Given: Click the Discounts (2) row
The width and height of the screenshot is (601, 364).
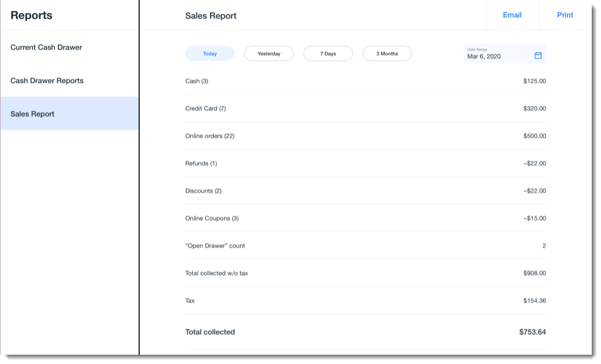Looking at the screenshot, I should (x=365, y=191).
